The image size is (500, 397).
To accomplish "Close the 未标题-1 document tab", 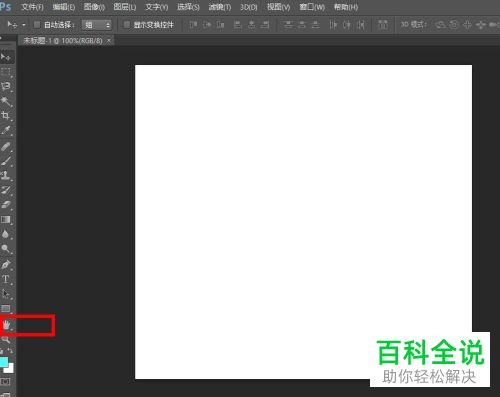I will point(108,41).
